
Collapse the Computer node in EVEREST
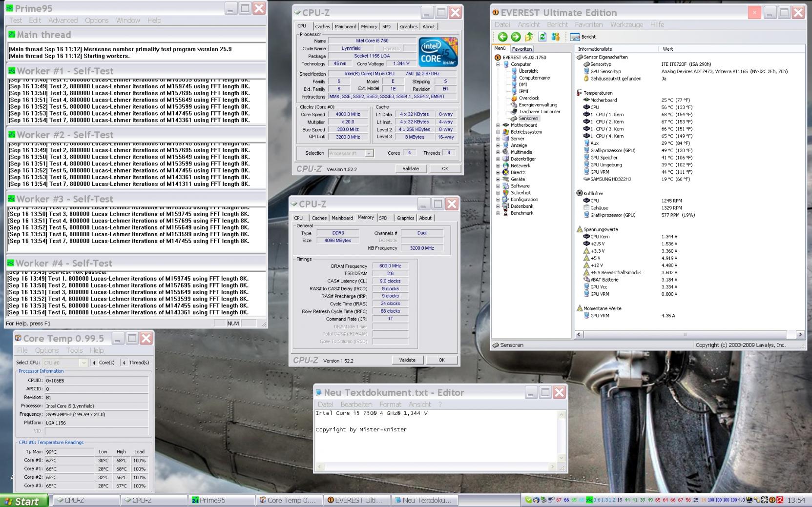pos(498,64)
